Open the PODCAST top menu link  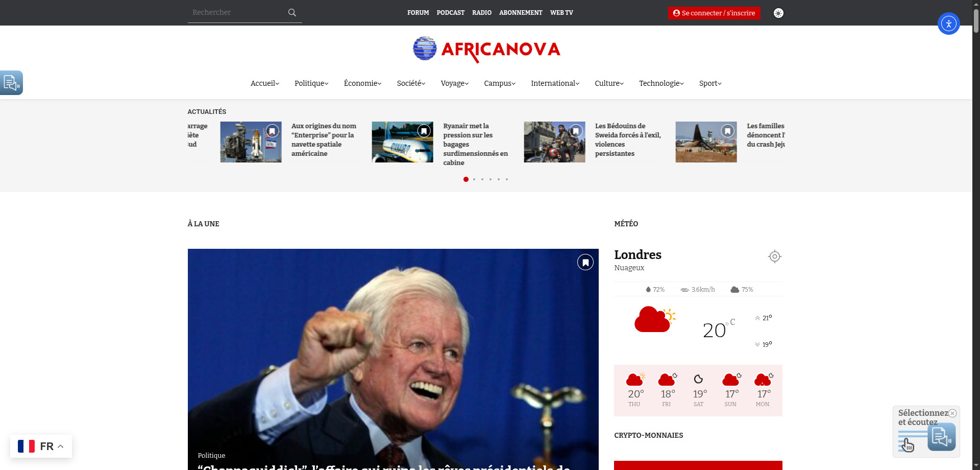point(450,13)
